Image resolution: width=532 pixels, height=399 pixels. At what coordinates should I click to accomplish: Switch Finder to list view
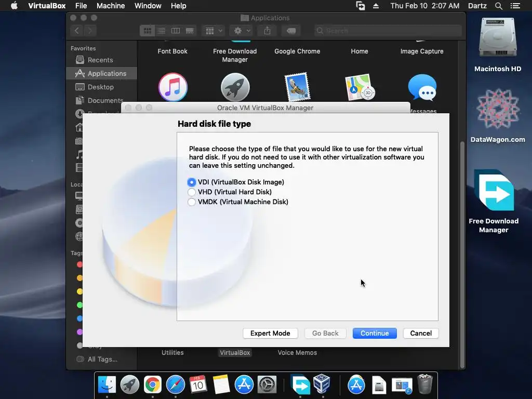[162, 31]
